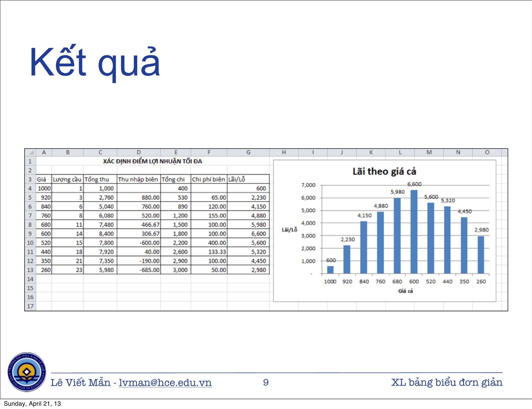Image resolution: width=532 pixels, height=409 pixels.
Task: Select column K header
Action: click(x=371, y=153)
